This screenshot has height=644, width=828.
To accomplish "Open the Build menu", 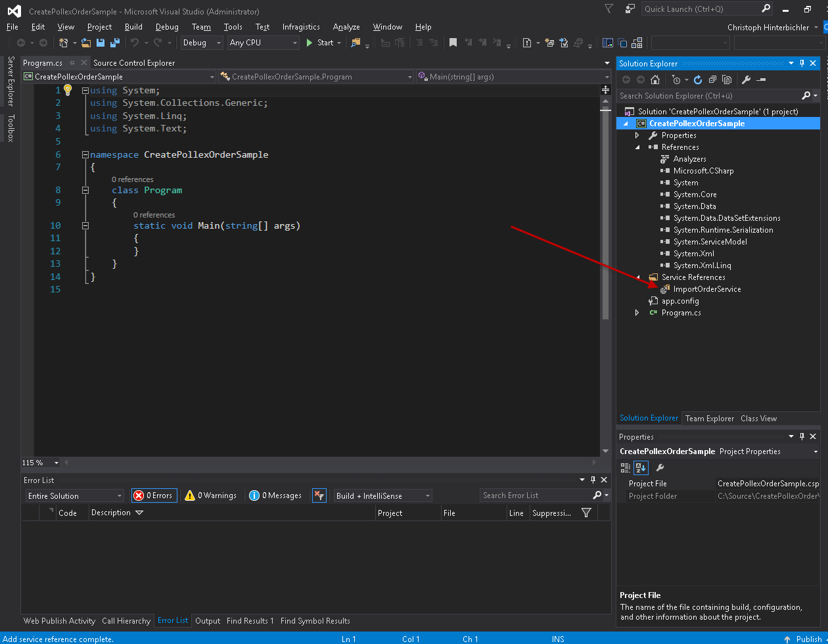I will (x=133, y=27).
